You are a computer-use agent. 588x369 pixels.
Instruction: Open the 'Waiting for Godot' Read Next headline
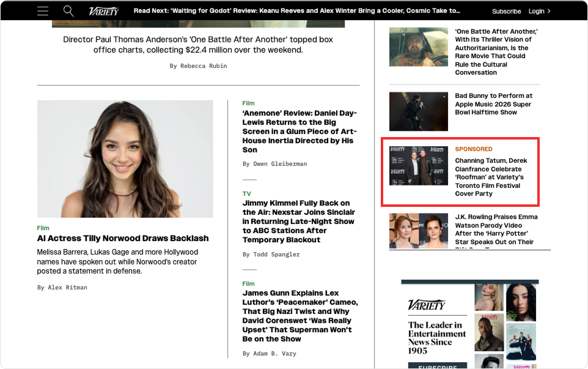(296, 11)
